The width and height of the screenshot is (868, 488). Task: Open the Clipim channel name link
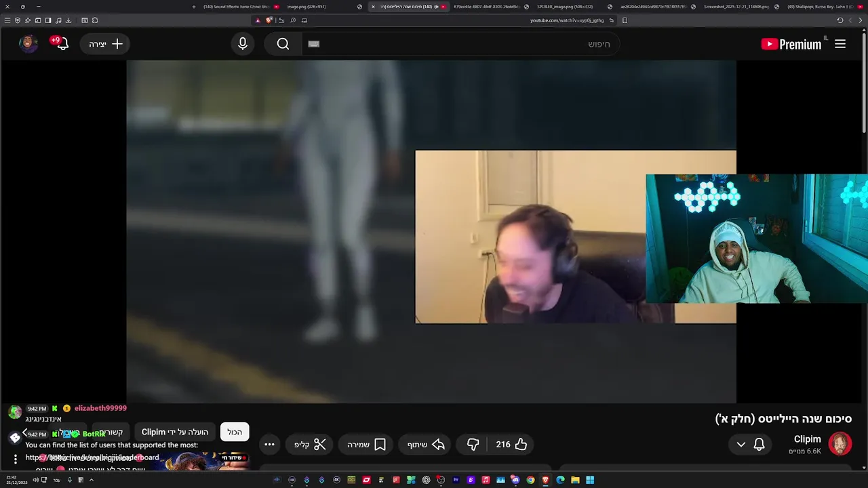807,439
